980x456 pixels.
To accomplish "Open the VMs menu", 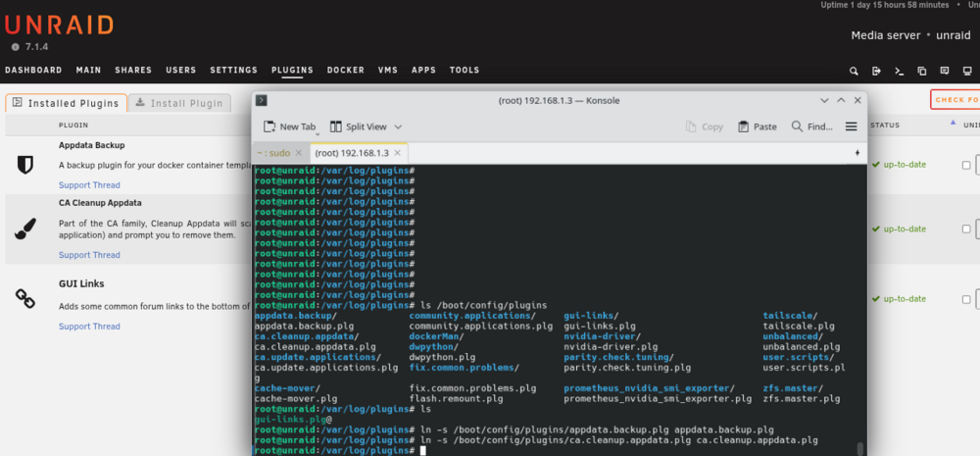I will (x=388, y=70).
